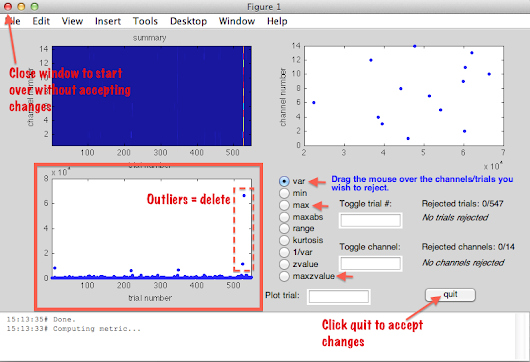This screenshot has height=362, width=530.
Task: Click the outlier trial point near 6.6 in trial plot
Action: [244, 196]
